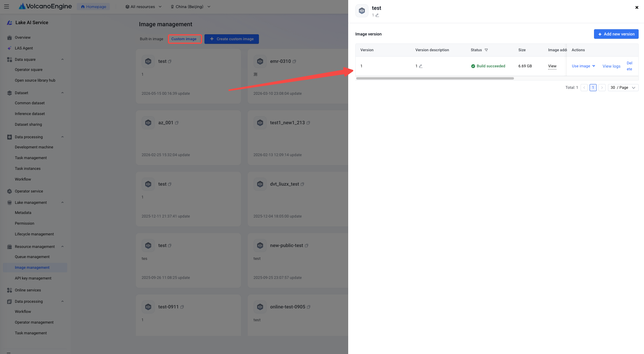Click the edit pencil under the test title

(377, 15)
